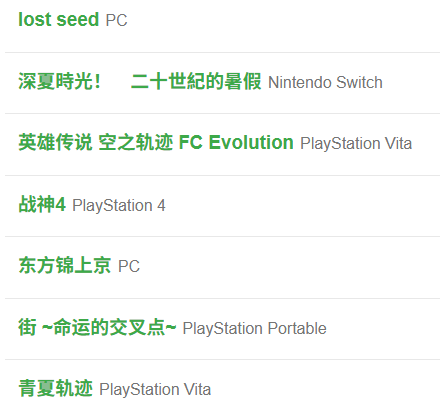This screenshot has height=409, width=440.
Task: Click the Nintendo Switch platform label
Action: click(x=325, y=82)
